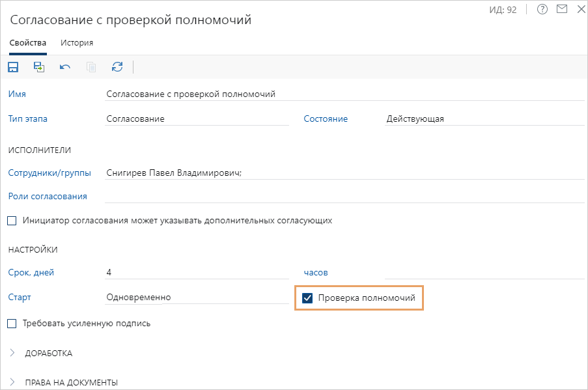Close the card with the X icon
This screenshot has height=390, width=588.
point(580,9)
